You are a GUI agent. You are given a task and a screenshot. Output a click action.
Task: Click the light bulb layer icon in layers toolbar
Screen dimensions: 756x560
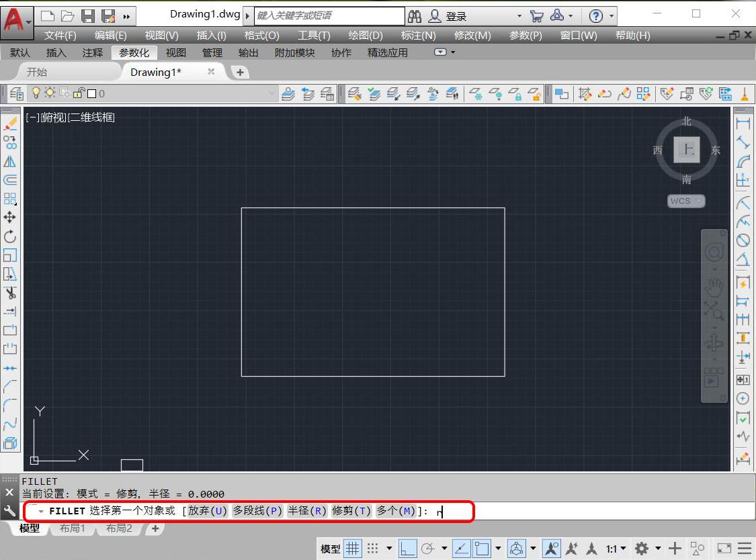(x=35, y=93)
